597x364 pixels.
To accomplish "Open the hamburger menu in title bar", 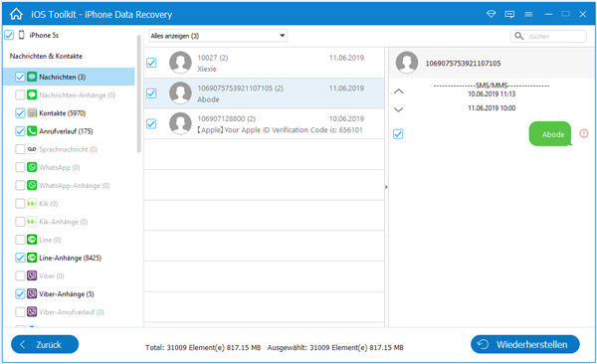I will pos(528,14).
